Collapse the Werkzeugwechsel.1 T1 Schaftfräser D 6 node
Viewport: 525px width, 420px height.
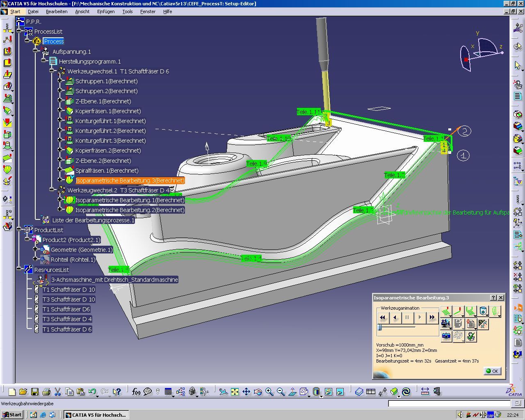coord(52,71)
